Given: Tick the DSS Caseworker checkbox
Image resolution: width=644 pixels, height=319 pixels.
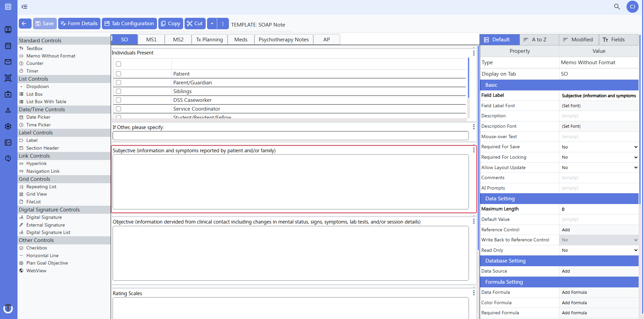Looking at the screenshot, I should pos(118,100).
